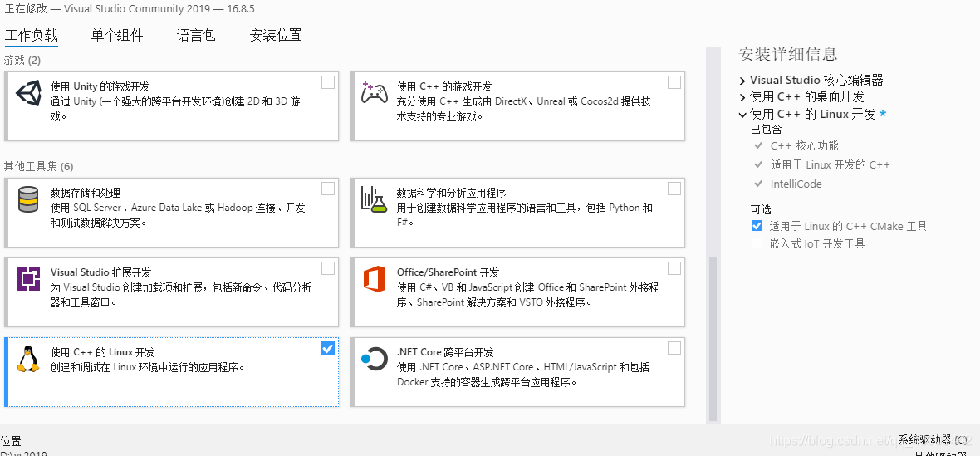Switch to the 工作负载 tab
Image resolution: width=980 pixels, height=456 pixels.
pos(32,35)
